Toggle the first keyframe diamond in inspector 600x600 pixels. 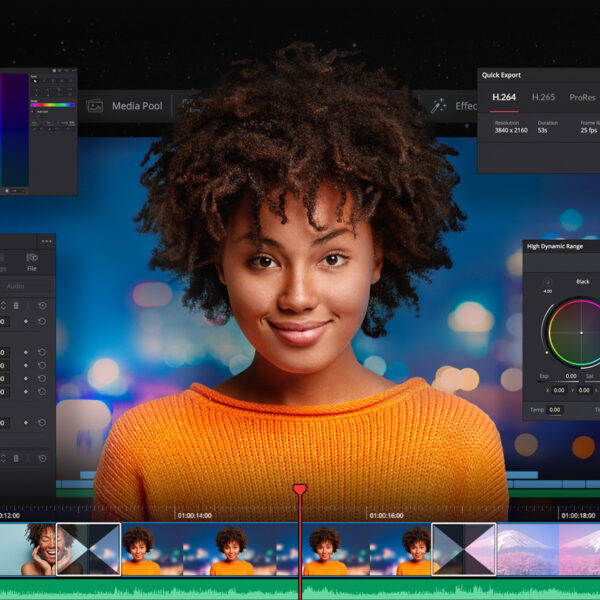coord(26,321)
